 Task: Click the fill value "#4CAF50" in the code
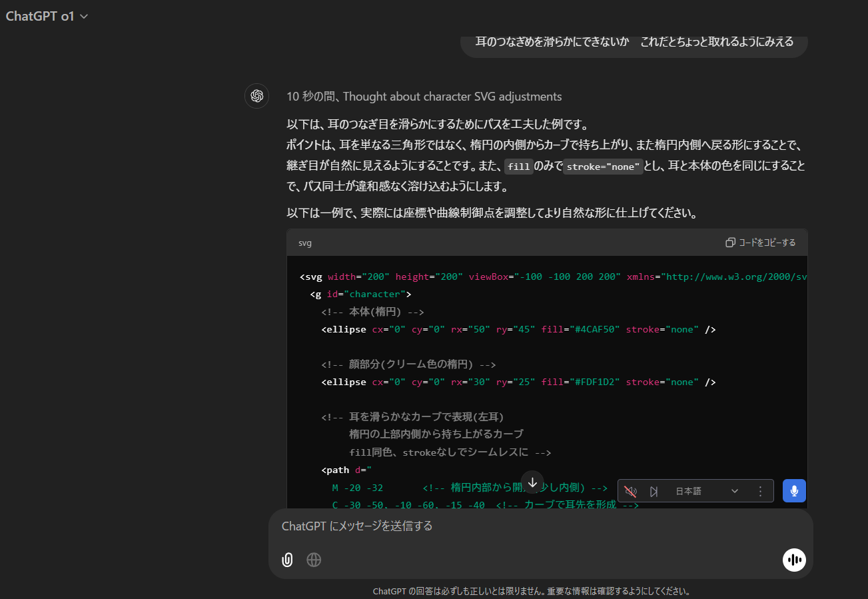[x=596, y=329]
